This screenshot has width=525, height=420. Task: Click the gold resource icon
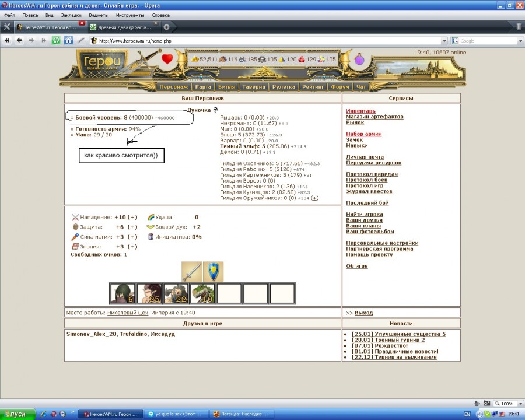(x=194, y=59)
